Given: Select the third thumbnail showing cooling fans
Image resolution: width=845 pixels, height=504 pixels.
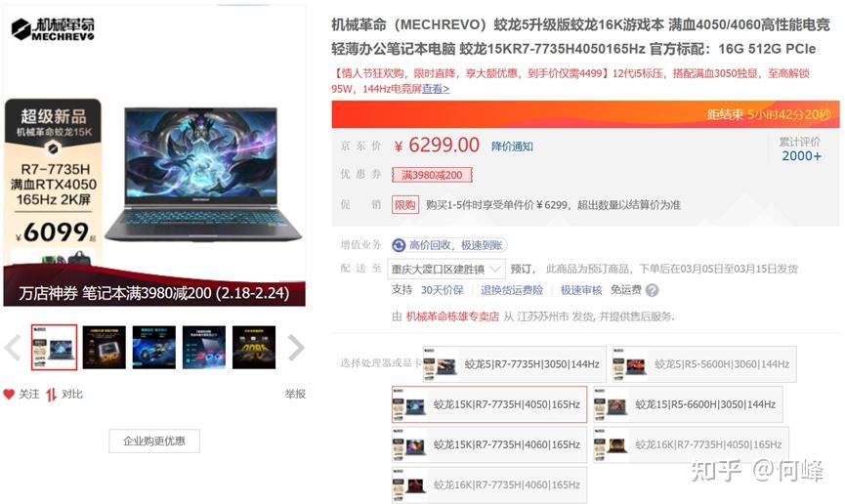Looking at the screenshot, I should click(154, 347).
